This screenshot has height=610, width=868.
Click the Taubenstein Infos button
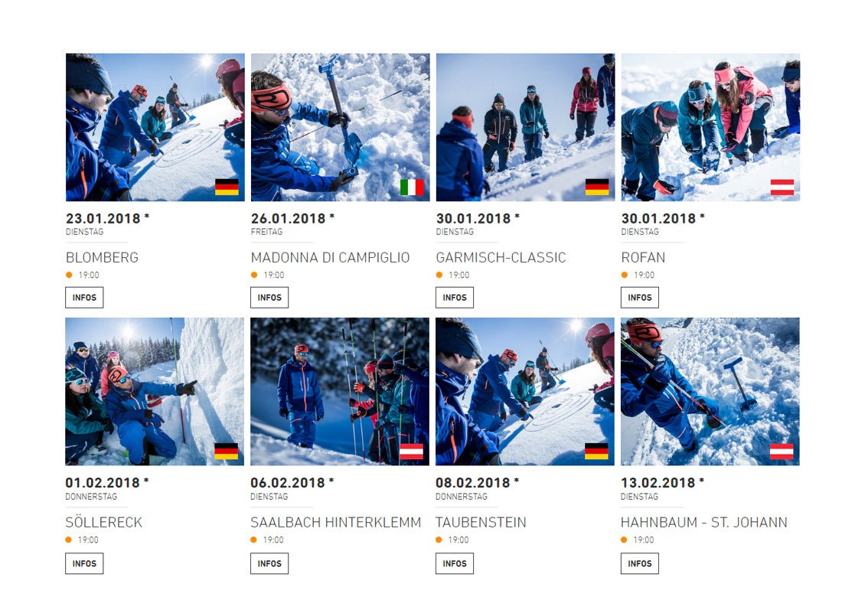coord(455,563)
